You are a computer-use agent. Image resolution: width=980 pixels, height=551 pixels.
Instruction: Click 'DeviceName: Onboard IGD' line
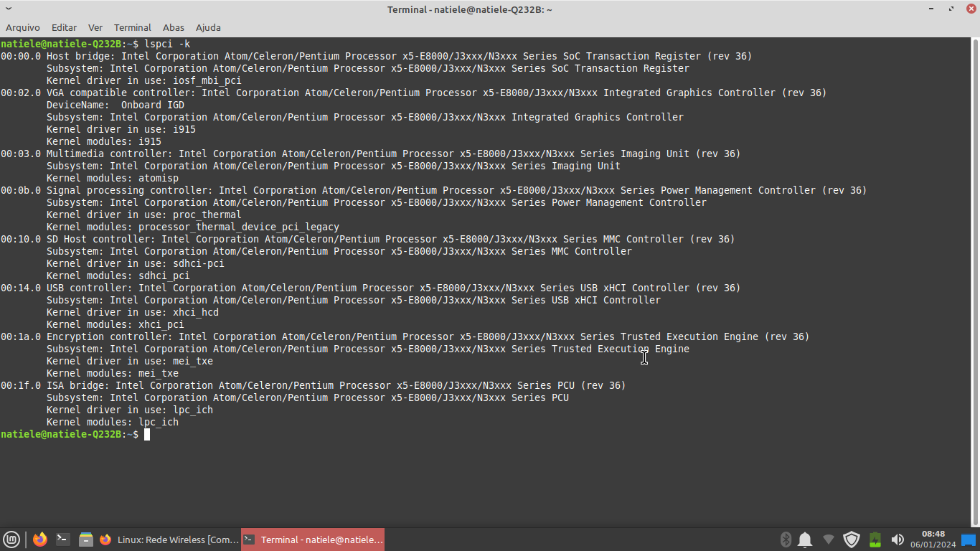point(116,105)
